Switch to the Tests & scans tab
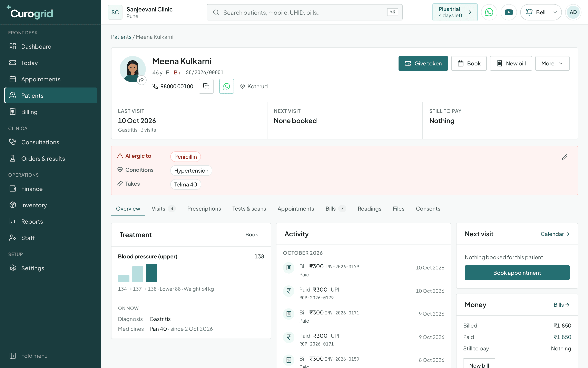The height and width of the screenshot is (368, 588). coord(249,209)
